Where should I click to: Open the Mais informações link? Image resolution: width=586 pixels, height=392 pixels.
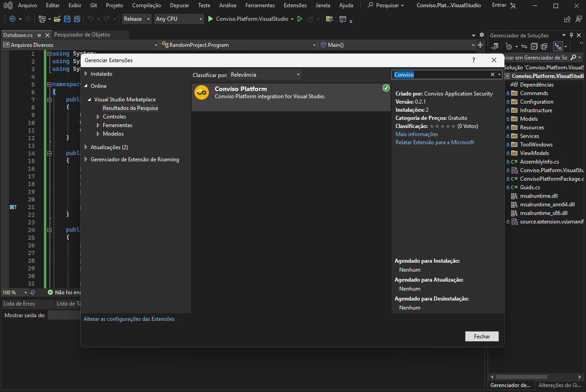pyautogui.click(x=417, y=134)
